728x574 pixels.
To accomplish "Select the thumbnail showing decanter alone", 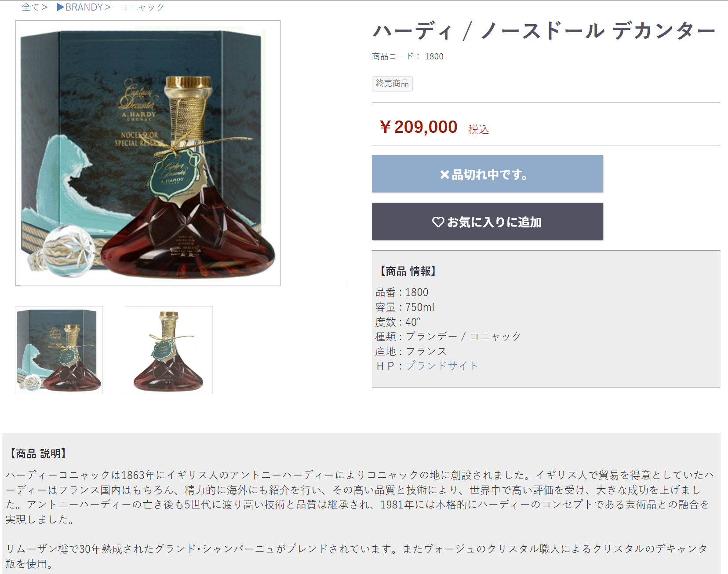I will coord(169,350).
